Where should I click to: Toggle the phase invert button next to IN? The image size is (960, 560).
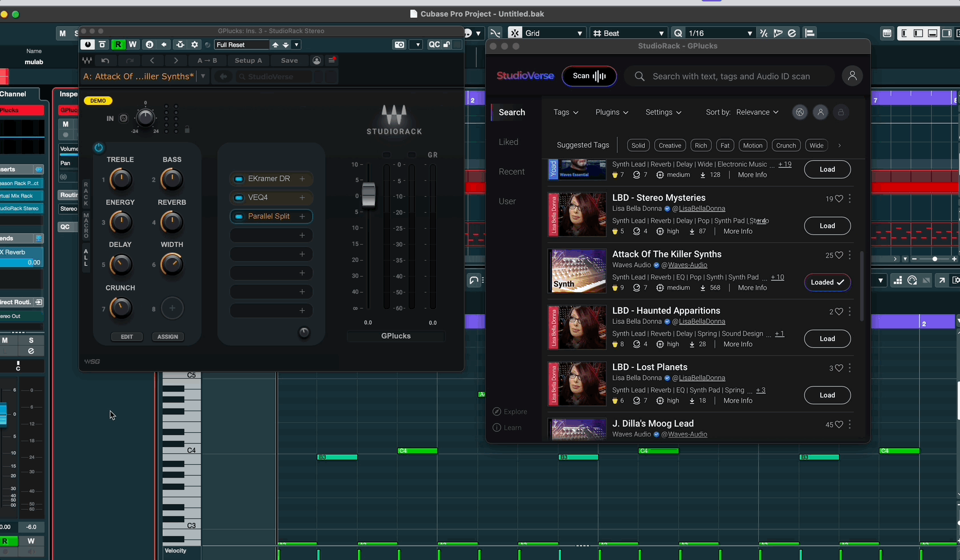pos(123,119)
